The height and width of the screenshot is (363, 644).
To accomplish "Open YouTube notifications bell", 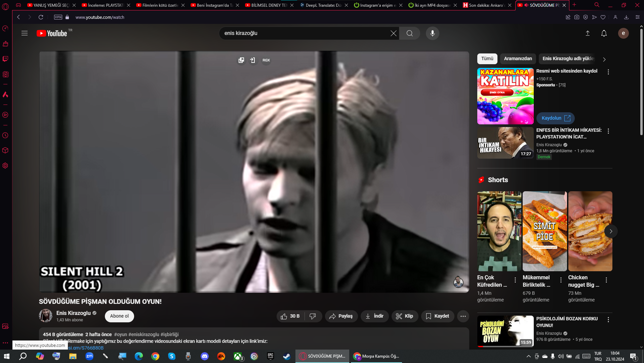I will tap(604, 33).
